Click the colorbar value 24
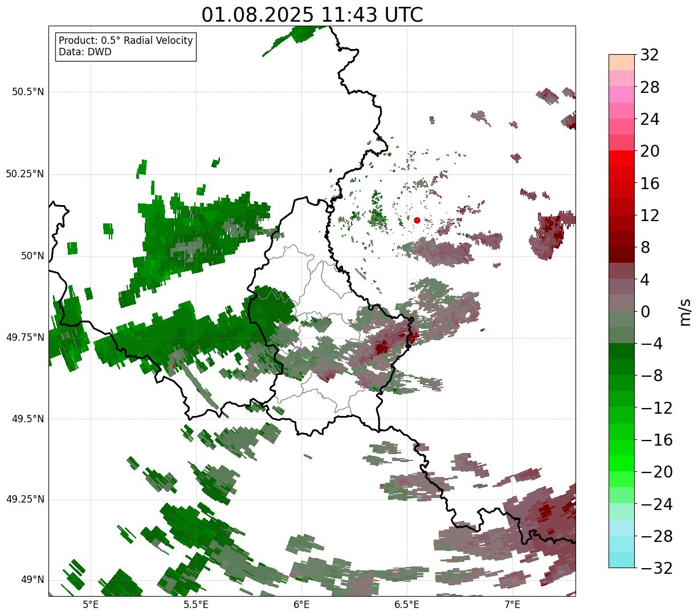Screen dimensions: 698x616 [x=650, y=119]
